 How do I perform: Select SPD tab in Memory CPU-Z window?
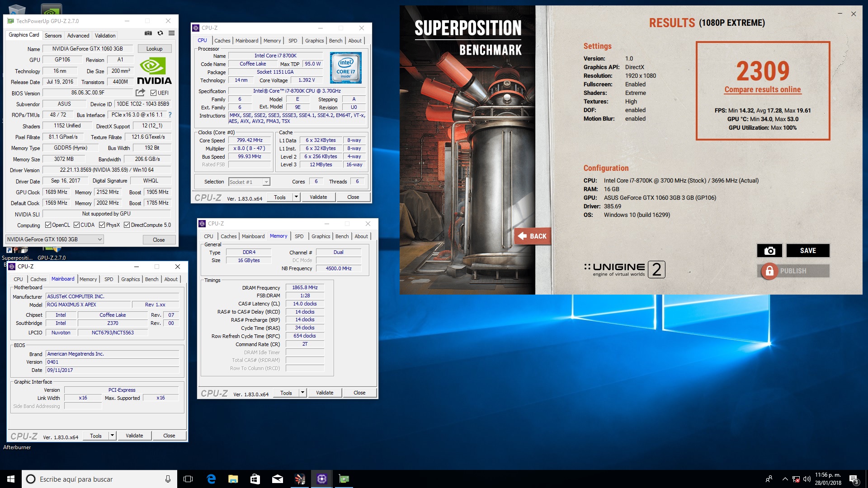299,236
